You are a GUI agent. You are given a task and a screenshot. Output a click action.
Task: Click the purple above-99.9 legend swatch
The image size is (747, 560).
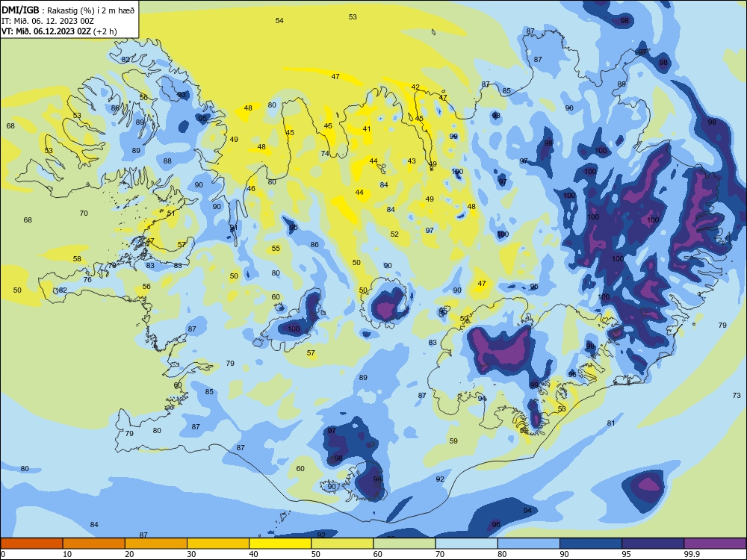715,544
